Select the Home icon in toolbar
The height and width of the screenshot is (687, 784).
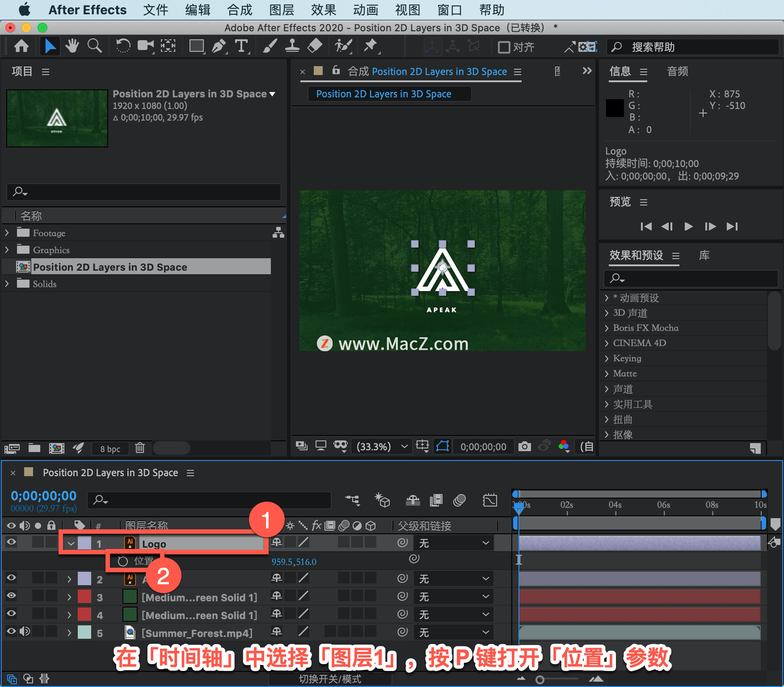21,46
